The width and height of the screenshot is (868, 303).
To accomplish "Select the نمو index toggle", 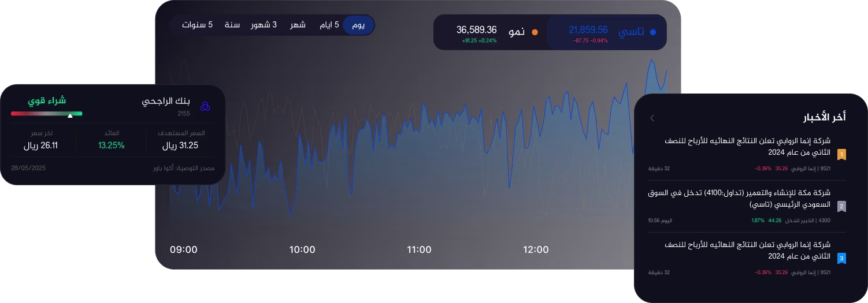I will (491, 32).
